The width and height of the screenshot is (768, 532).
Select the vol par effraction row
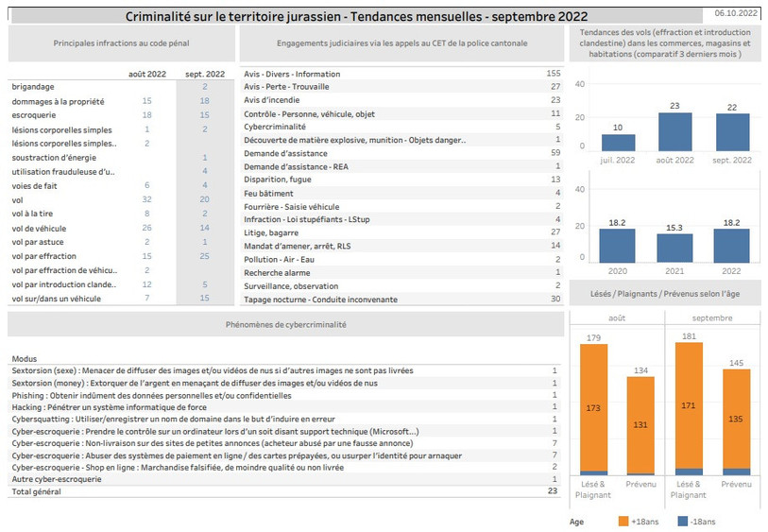click(x=121, y=256)
